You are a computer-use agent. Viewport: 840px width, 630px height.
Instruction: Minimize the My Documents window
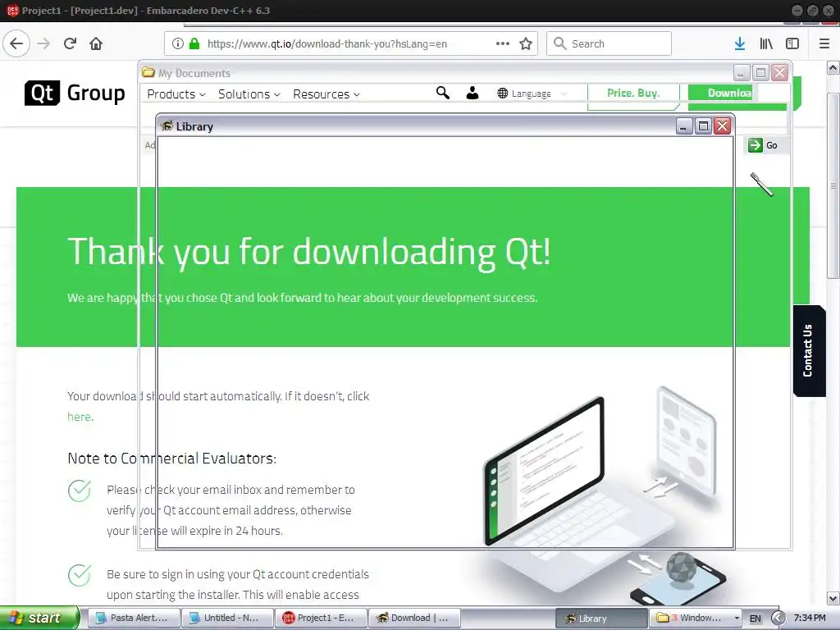click(742, 72)
